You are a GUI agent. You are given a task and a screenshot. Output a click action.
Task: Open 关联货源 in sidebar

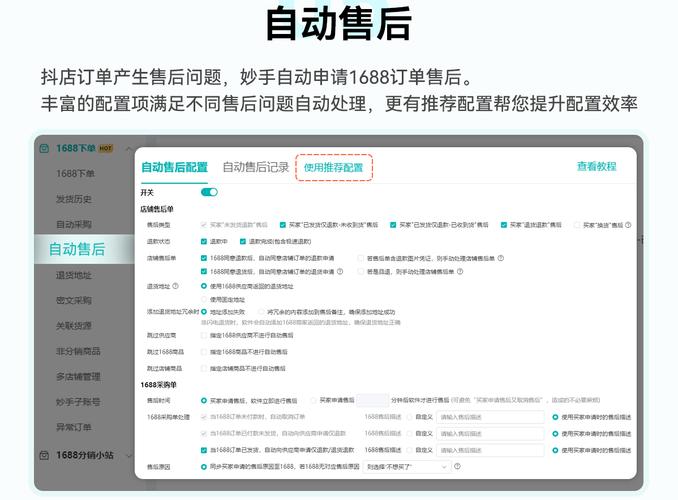[74, 326]
